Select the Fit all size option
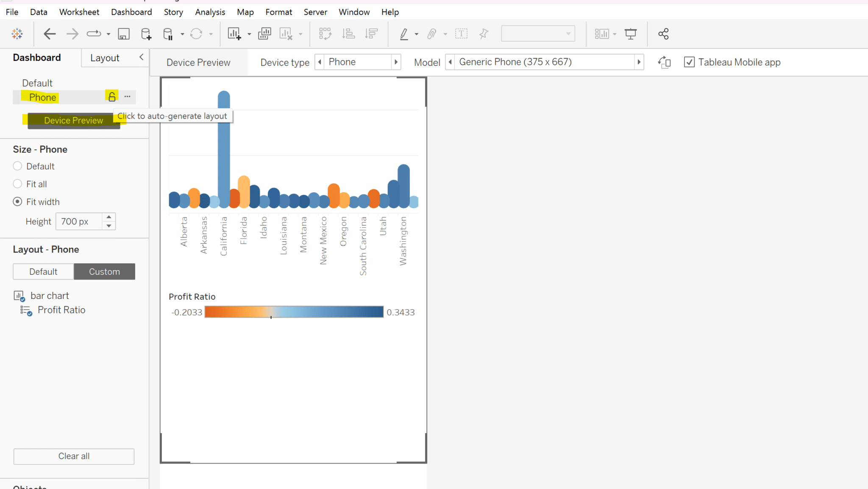 pyautogui.click(x=17, y=184)
